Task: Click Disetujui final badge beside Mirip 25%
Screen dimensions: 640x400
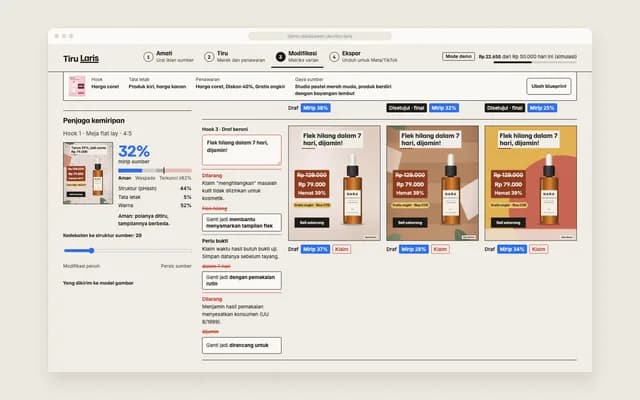Action: click(x=504, y=108)
